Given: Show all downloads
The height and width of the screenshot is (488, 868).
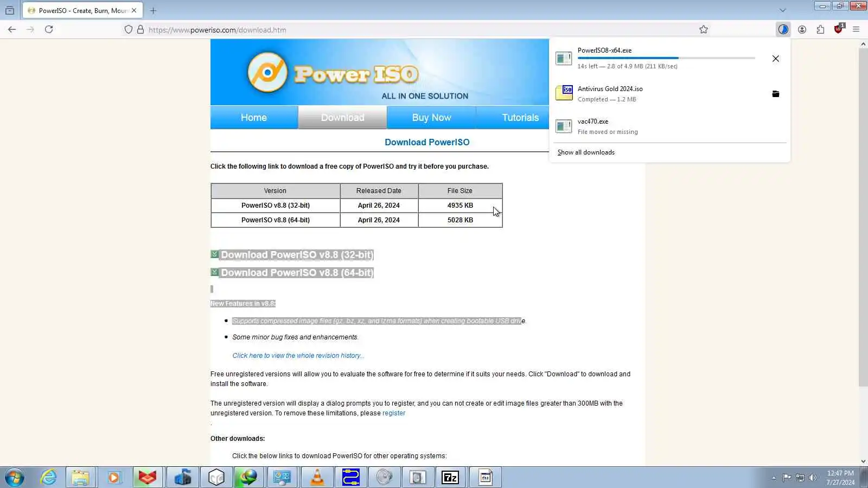Looking at the screenshot, I should click(586, 152).
